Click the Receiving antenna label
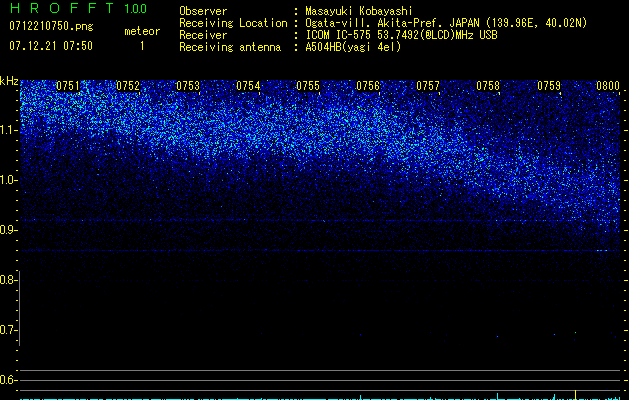This screenshot has width=629, height=400. 230,47
